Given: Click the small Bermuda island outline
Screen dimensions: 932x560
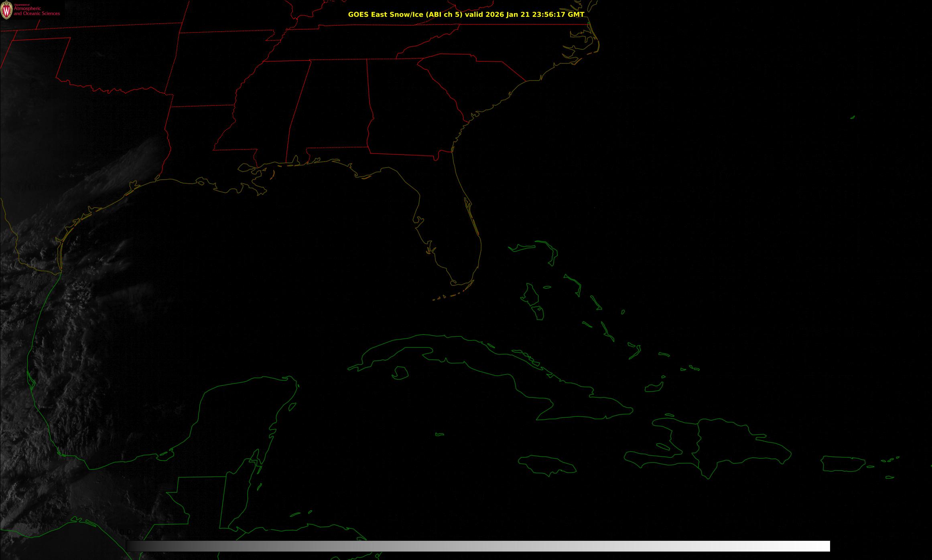Looking at the screenshot, I should [x=852, y=117].
